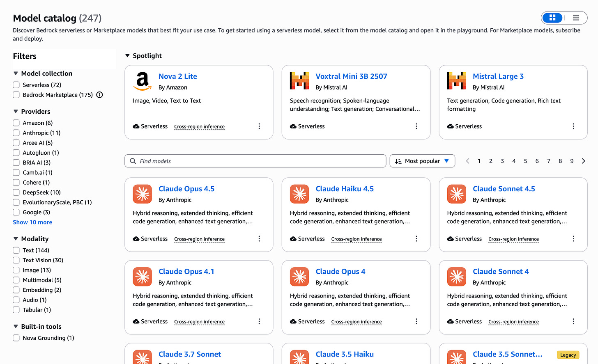This screenshot has height=364, width=598.
Task: Open Claude Opus 4.5 kebab menu
Action: tap(259, 239)
